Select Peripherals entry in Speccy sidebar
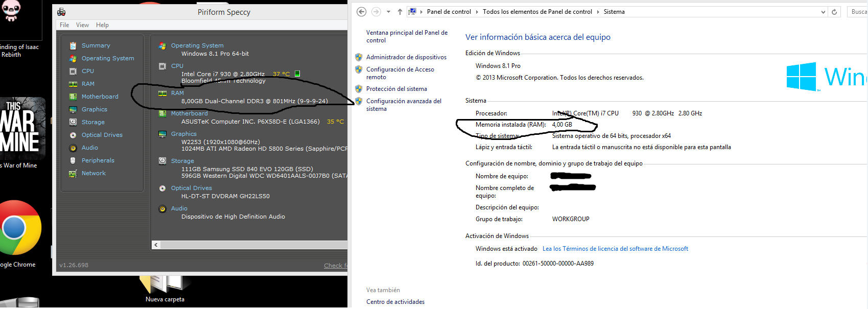 click(98, 160)
